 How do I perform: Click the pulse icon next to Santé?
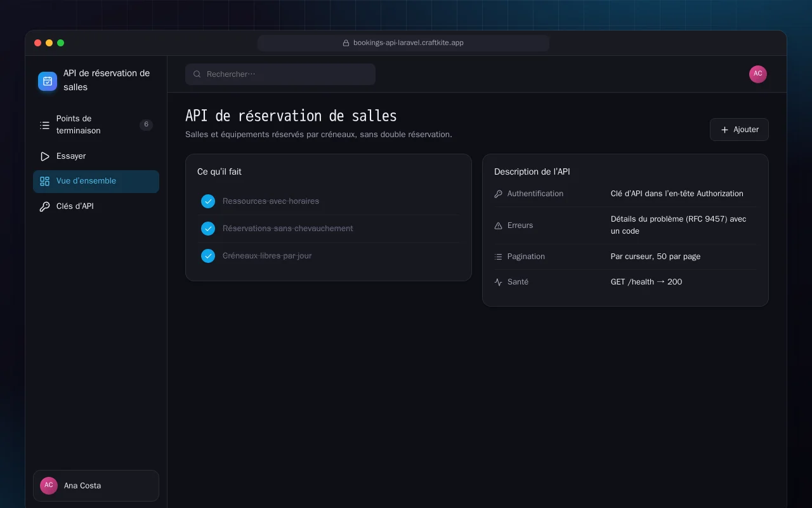coord(498,282)
